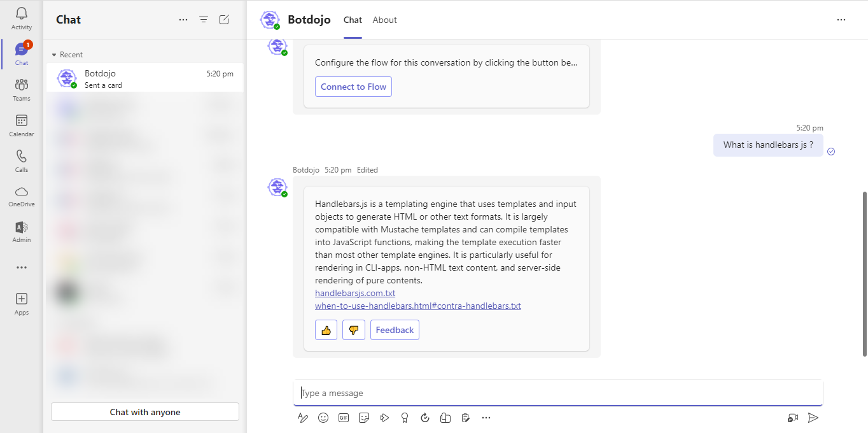Open the text Format options
This screenshot has width=868, height=433.
(303, 418)
